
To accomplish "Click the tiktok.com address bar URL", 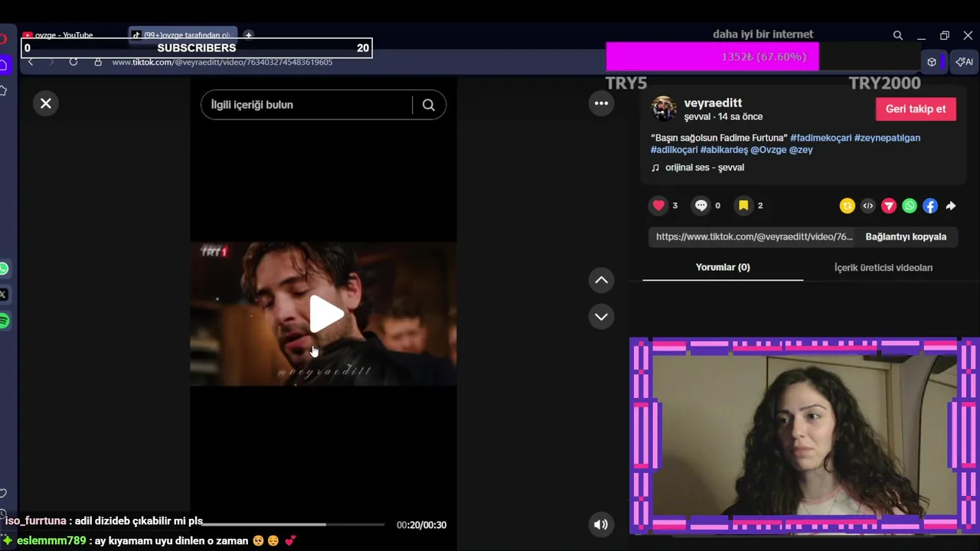I will [x=222, y=62].
